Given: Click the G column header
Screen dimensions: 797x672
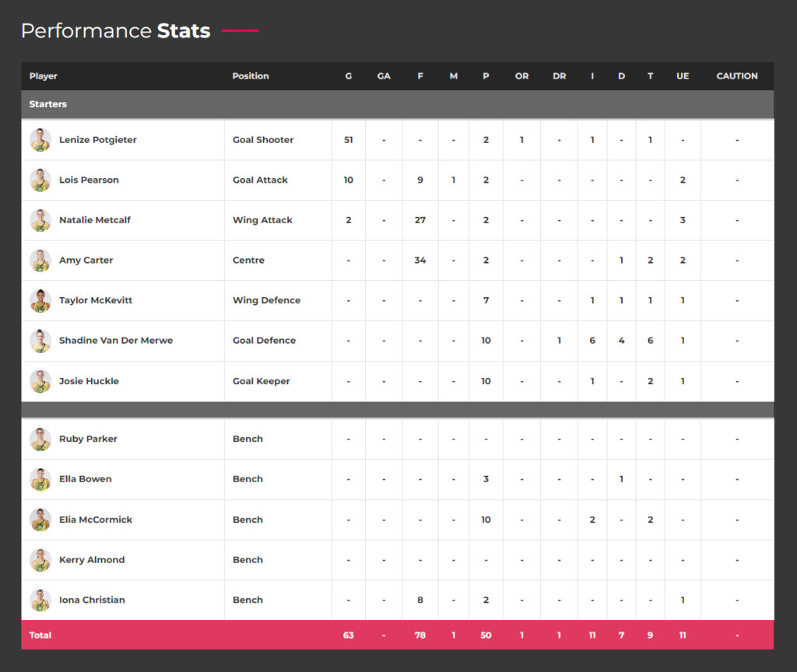Looking at the screenshot, I should [x=349, y=76].
